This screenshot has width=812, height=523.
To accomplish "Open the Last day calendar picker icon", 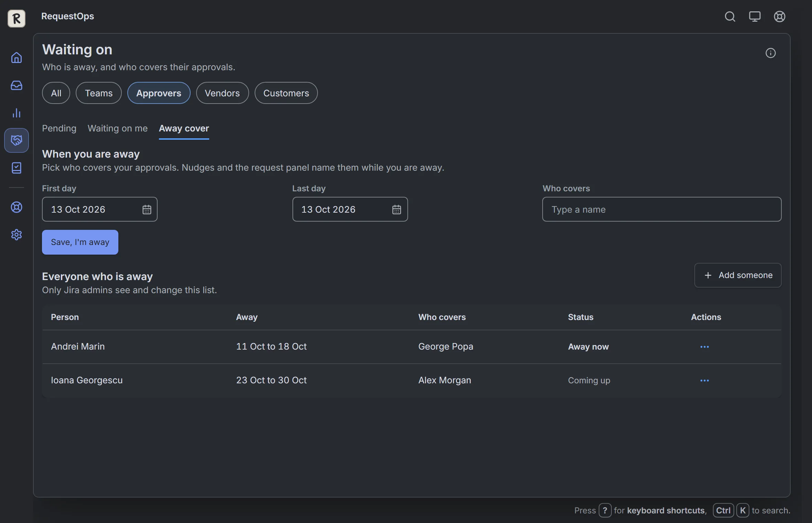I will tap(397, 210).
